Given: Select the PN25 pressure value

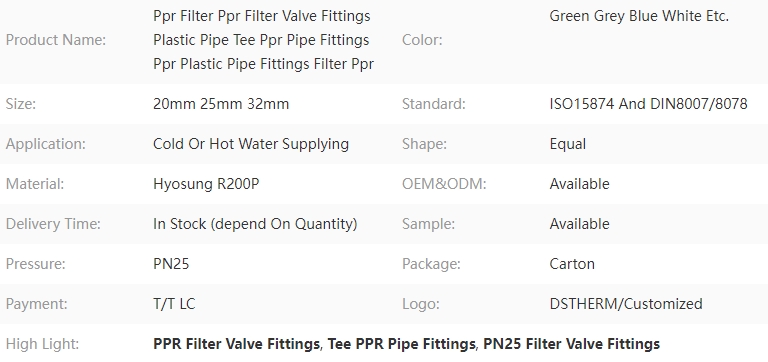Looking at the screenshot, I should click(171, 264).
